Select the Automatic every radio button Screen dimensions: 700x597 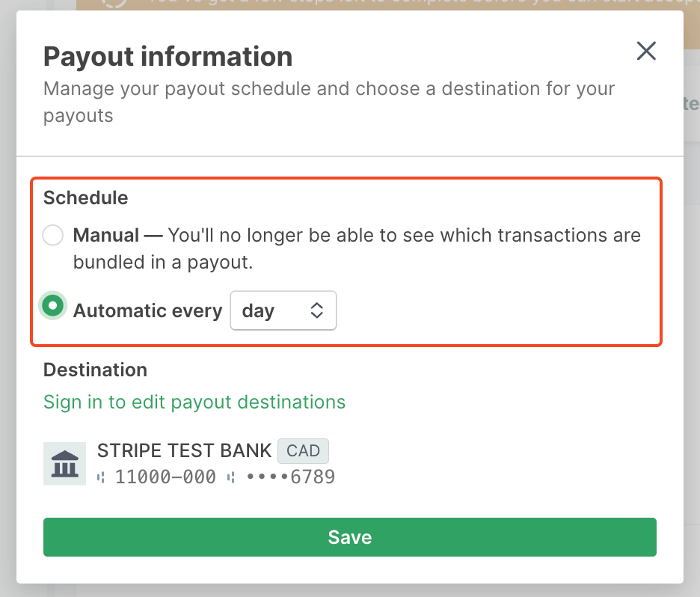[x=53, y=306]
